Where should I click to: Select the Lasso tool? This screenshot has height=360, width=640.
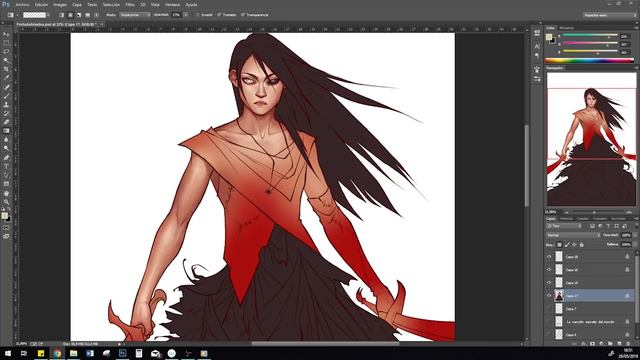(6, 51)
